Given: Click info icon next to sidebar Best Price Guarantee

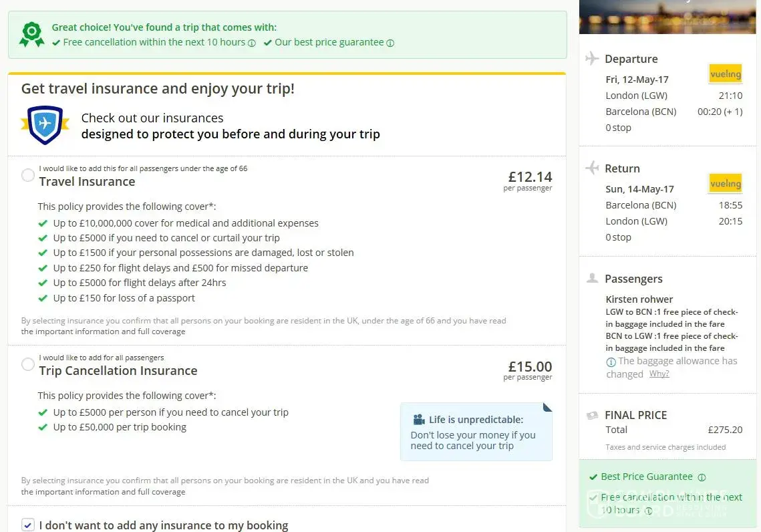Looking at the screenshot, I should (702, 477).
